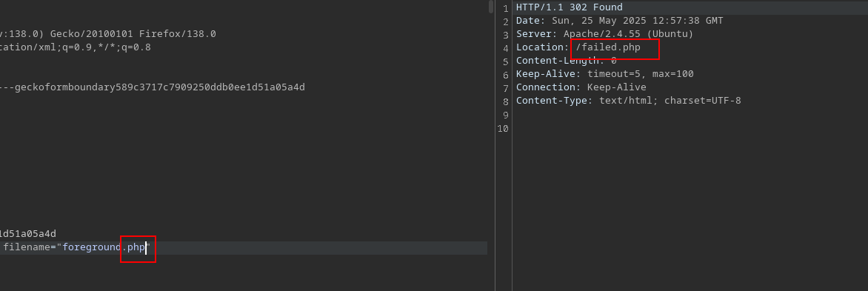Click the request pane vertical scrollbar thumb

(490, 7)
